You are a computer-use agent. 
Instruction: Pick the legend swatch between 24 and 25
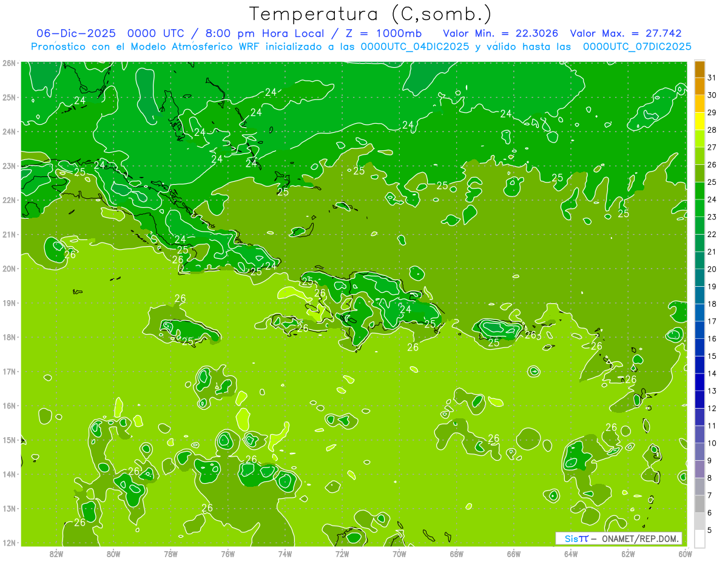(x=699, y=191)
